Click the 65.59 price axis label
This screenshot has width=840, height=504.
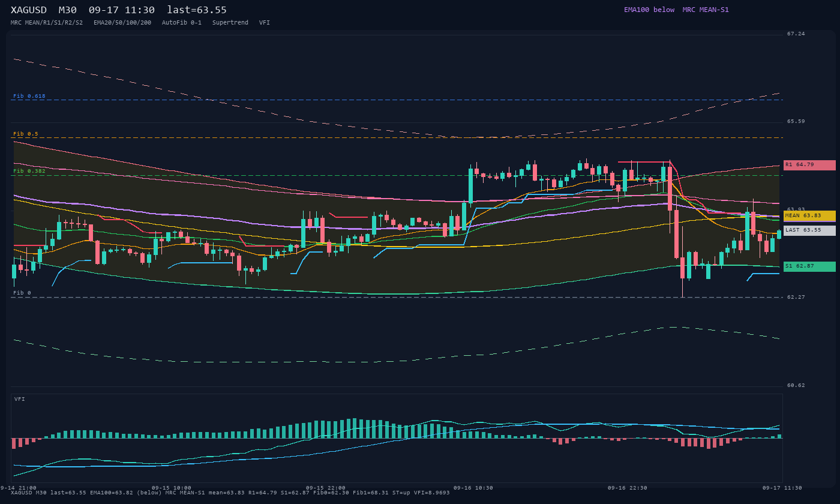click(796, 122)
